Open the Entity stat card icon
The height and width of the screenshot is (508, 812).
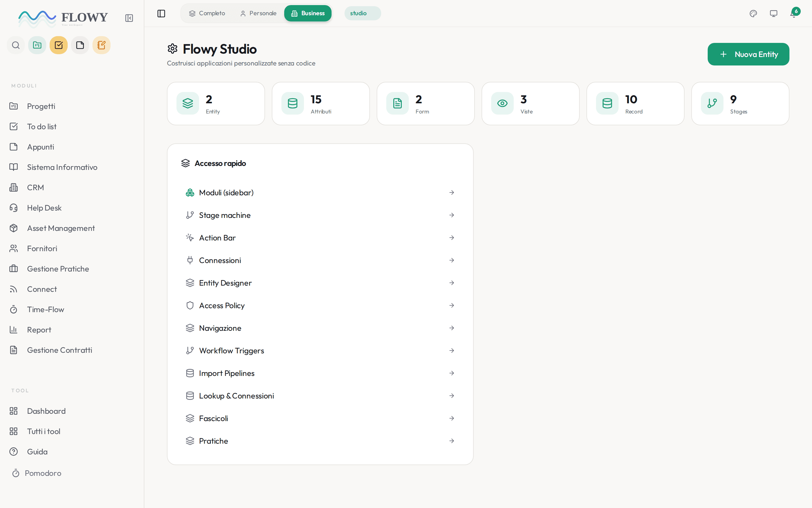tap(188, 104)
